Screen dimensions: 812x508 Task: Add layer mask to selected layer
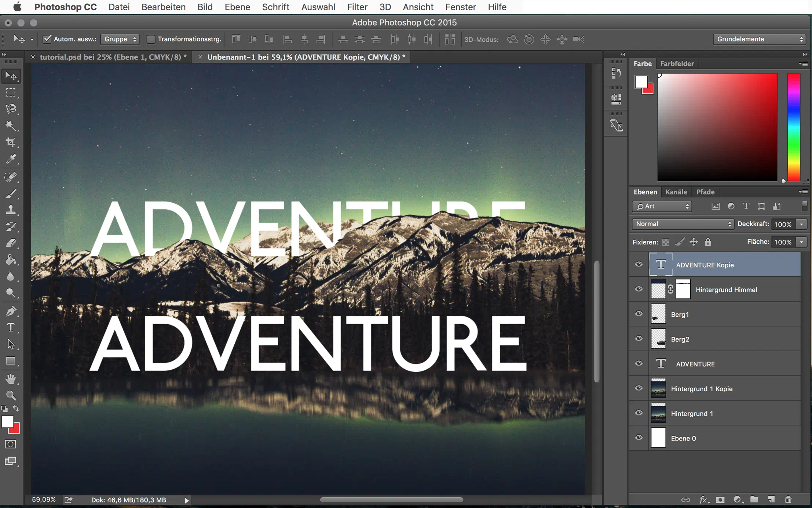tap(720, 500)
